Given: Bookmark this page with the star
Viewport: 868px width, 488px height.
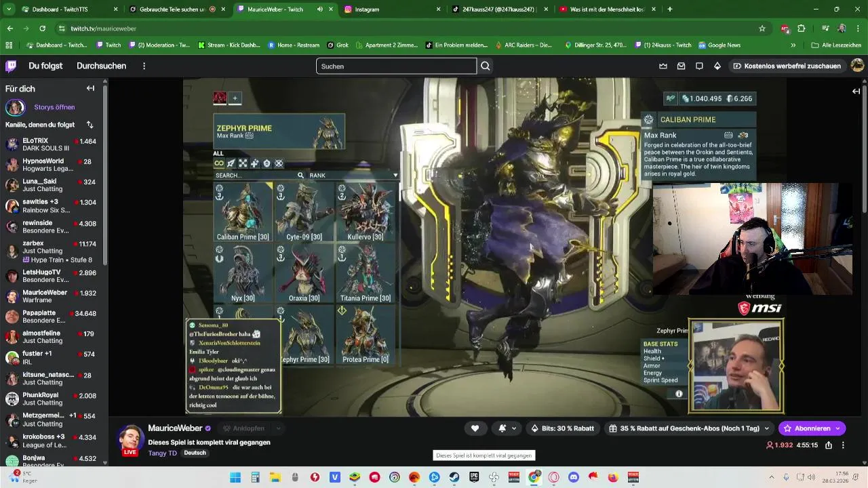Looking at the screenshot, I should pos(762,28).
